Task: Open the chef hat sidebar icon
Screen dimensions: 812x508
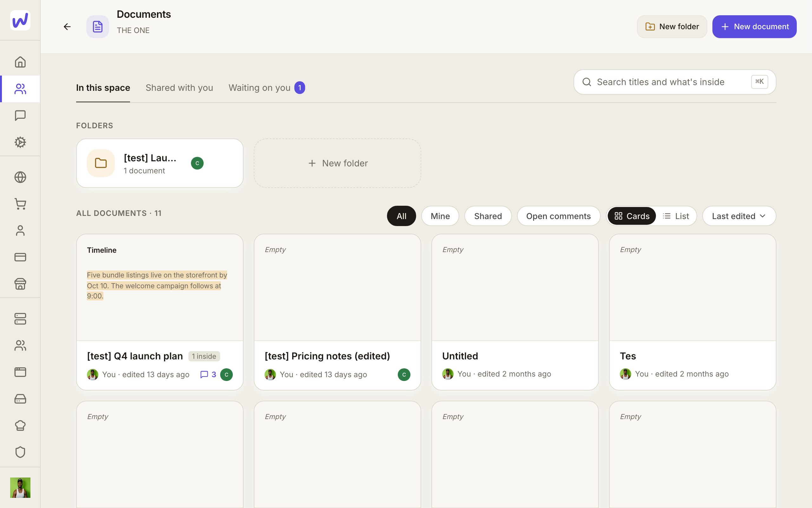Action: click(20, 425)
